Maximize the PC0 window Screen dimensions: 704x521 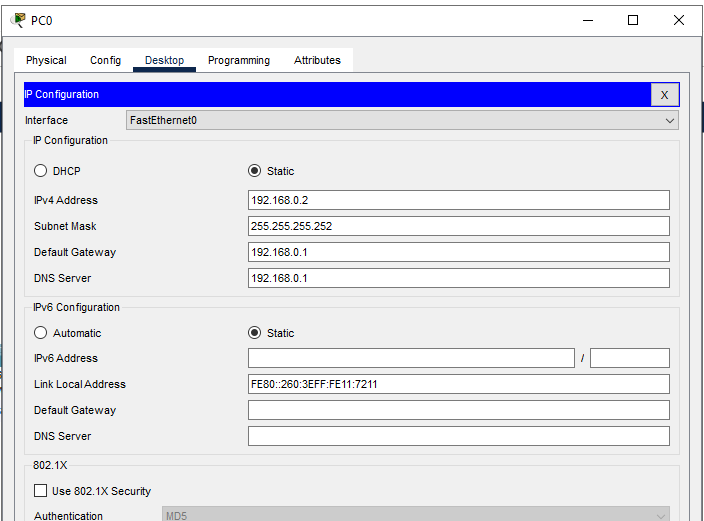(x=633, y=20)
